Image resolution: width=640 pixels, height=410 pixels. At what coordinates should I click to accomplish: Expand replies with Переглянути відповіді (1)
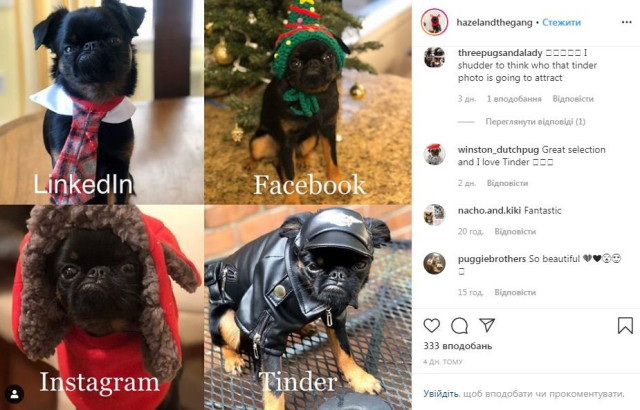click(x=535, y=122)
